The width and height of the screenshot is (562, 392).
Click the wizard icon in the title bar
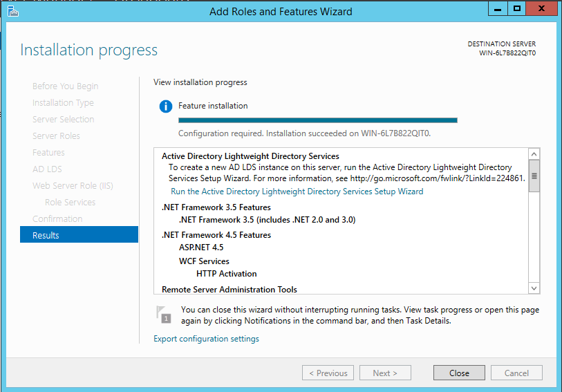12,11
